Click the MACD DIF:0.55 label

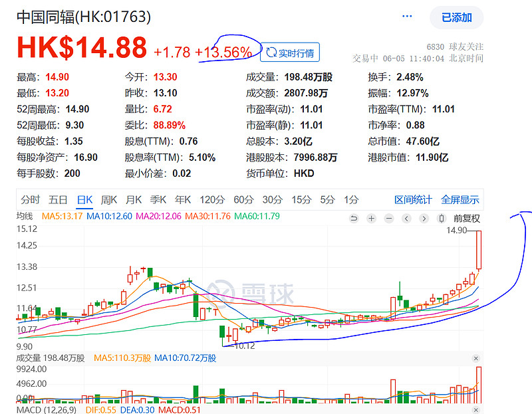[x=101, y=410]
